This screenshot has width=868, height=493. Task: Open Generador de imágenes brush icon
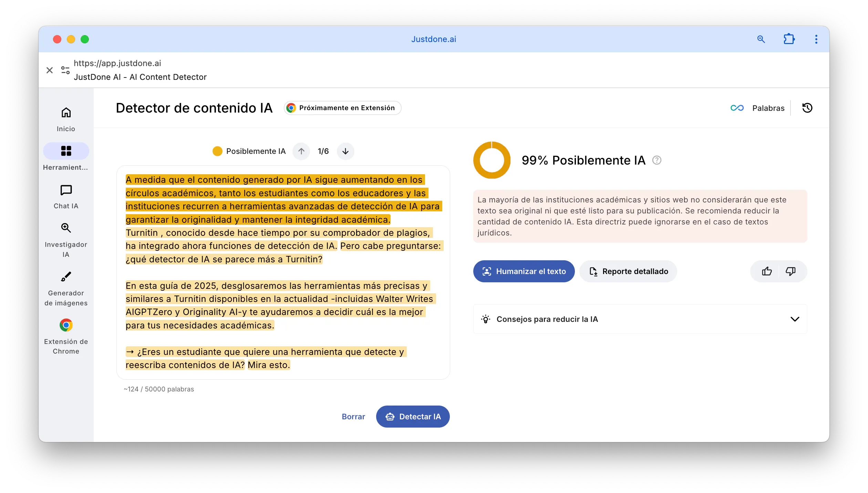click(66, 277)
